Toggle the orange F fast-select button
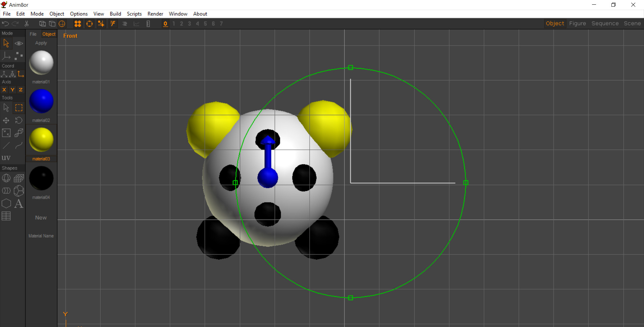Image resolution: width=644 pixels, height=327 pixels. [x=113, y=23]
